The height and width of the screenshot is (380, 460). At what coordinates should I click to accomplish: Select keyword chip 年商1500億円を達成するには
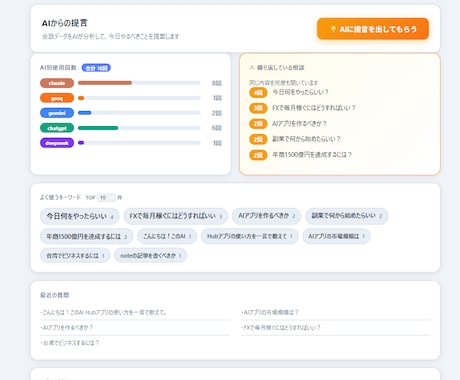tap(87, 236)
